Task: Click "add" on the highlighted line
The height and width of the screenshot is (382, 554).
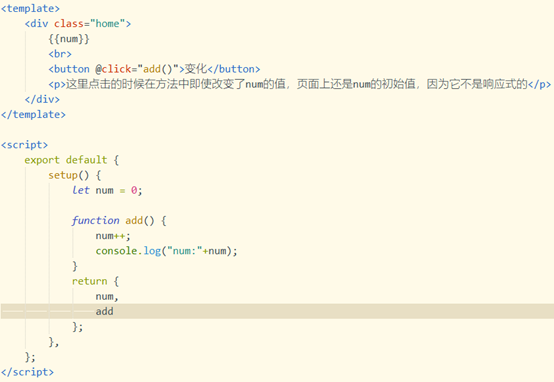Action: coord(105,311)
